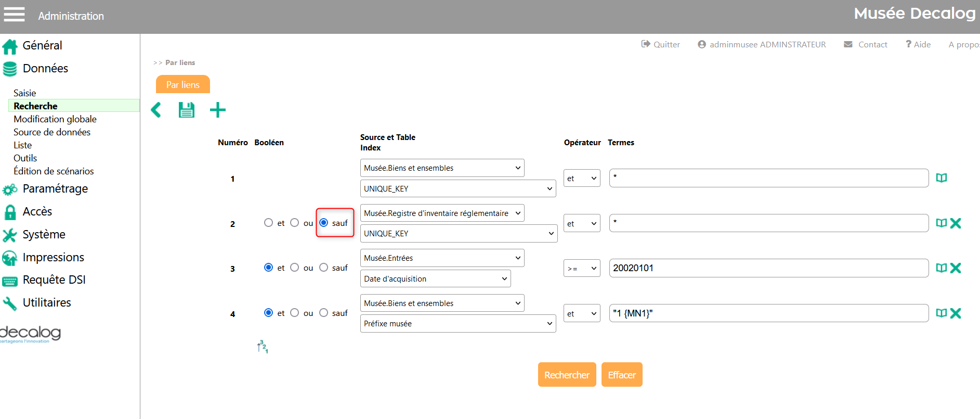Click the green save diskette icon
Screen dimensions: 980x419
[x=187, y=110]
